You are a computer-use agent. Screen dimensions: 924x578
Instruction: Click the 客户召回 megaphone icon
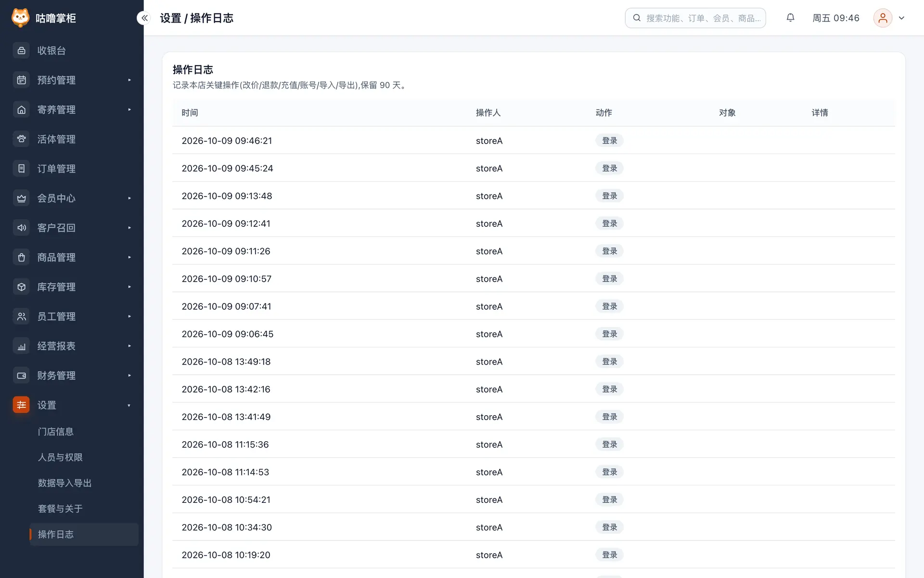21,228
